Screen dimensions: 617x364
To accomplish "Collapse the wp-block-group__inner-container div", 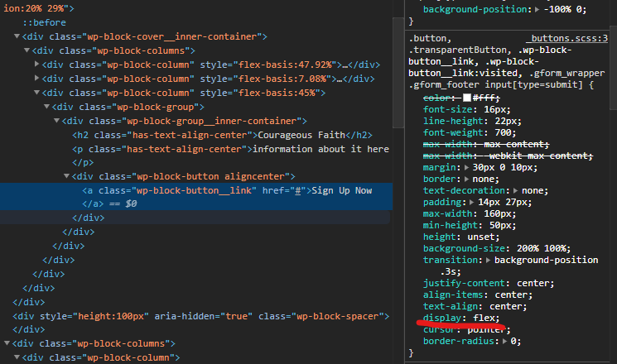I will [x=57, y=121].
